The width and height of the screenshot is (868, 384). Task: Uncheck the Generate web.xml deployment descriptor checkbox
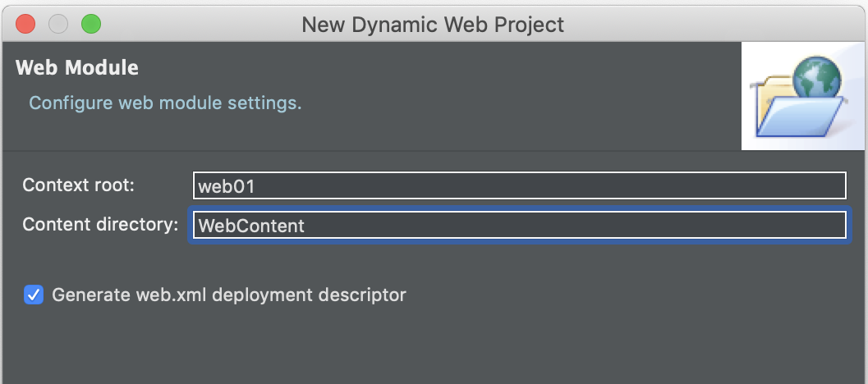tap(34, 295)
